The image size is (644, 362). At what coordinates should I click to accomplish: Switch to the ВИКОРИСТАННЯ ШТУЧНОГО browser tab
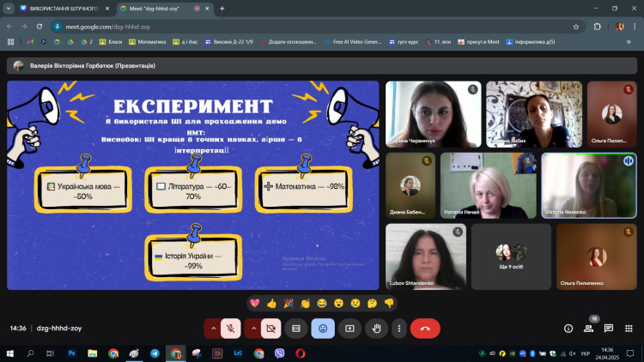(60, 9)
